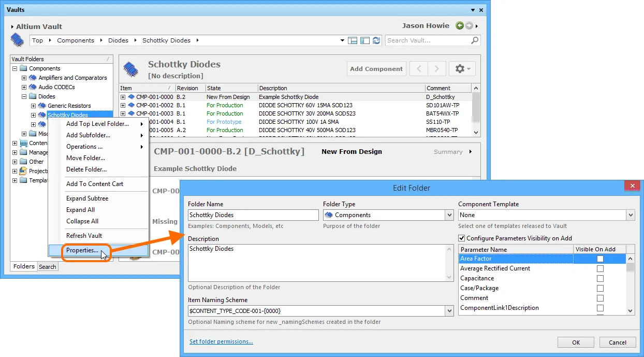Click the parameter list vertical scrollbar
The width and height of the screenshot is (644, 357).
point(631,284)
